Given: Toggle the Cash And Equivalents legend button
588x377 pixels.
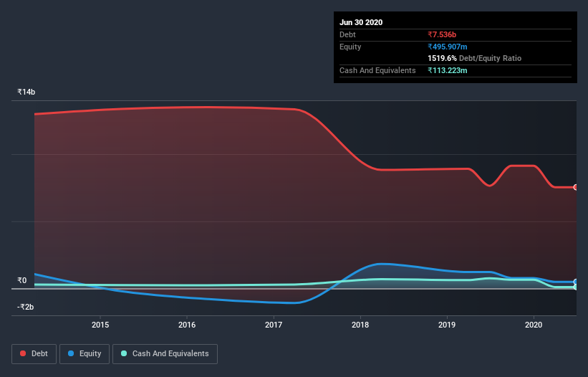Looking at the screenshot, I should (165, 354).
